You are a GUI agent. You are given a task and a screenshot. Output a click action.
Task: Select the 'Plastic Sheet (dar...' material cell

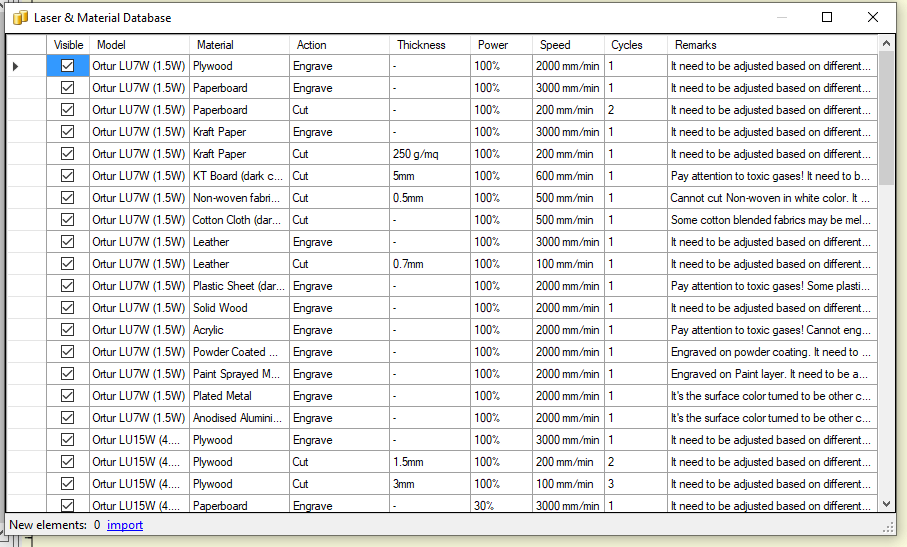pyautogui.click(x=239, y=286)
